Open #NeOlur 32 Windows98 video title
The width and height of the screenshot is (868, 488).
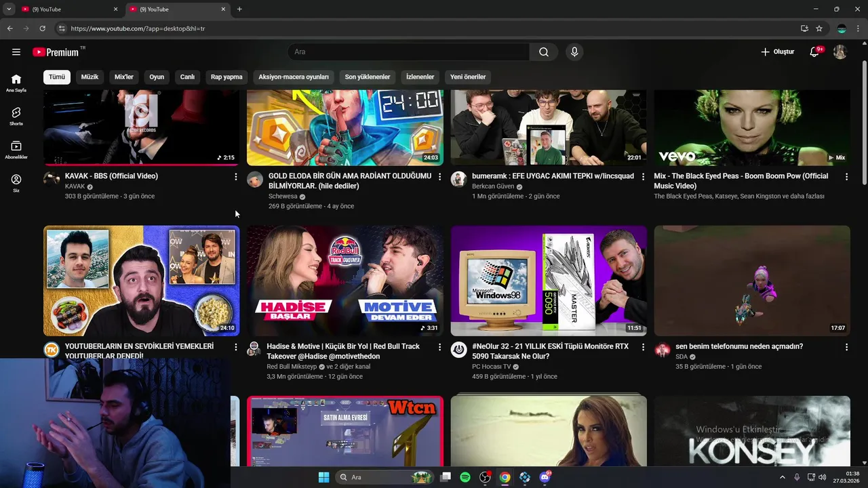[x=550, y=351]
